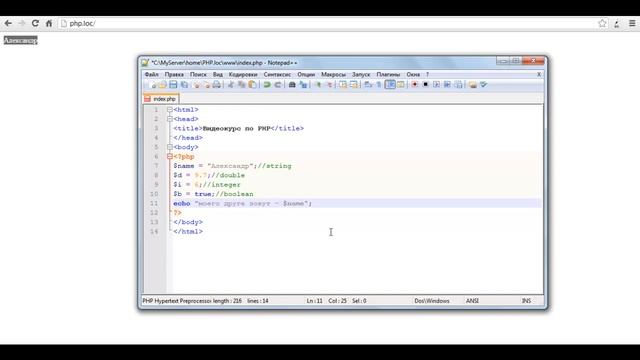Click the 'Ln : 11' status bar entry
This screenshot has height=360, width=640.
(x=314, y=301)
